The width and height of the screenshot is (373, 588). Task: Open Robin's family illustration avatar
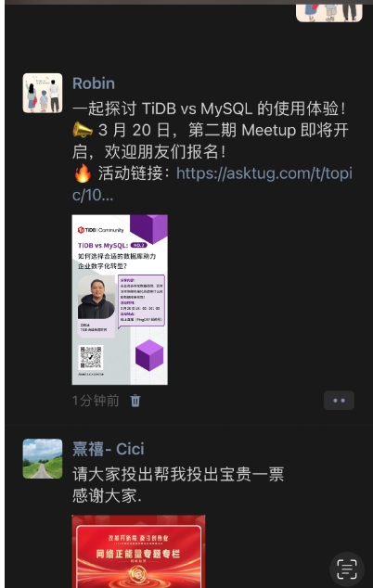click(43, 93)
